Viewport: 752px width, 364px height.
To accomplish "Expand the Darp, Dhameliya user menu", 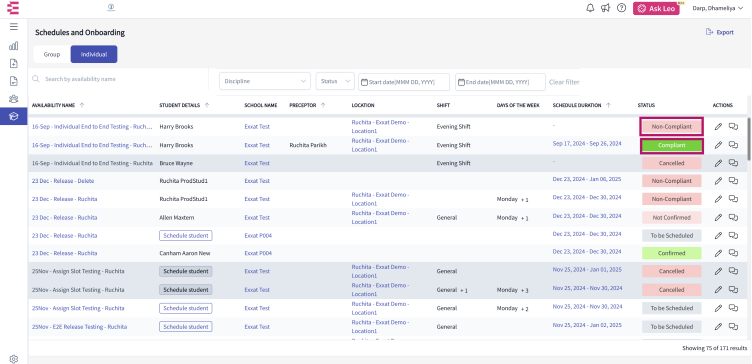I will point(717,8).
